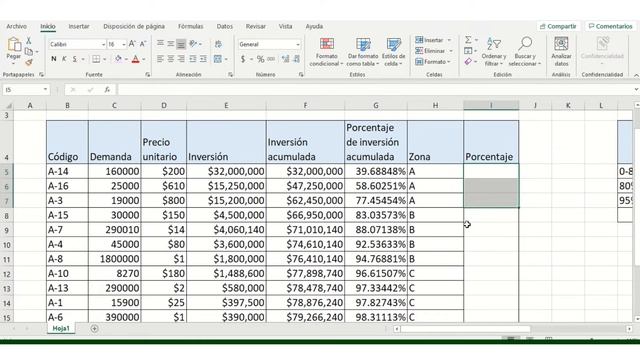Expand Ordenar y filtrar menu

493,52
